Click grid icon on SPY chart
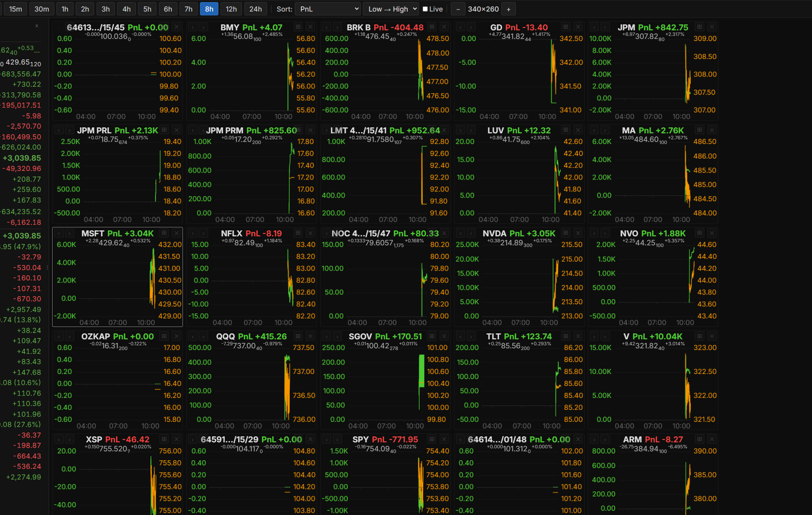The width and height of the screenshot is (812, 515). click(x=432, y=439)
